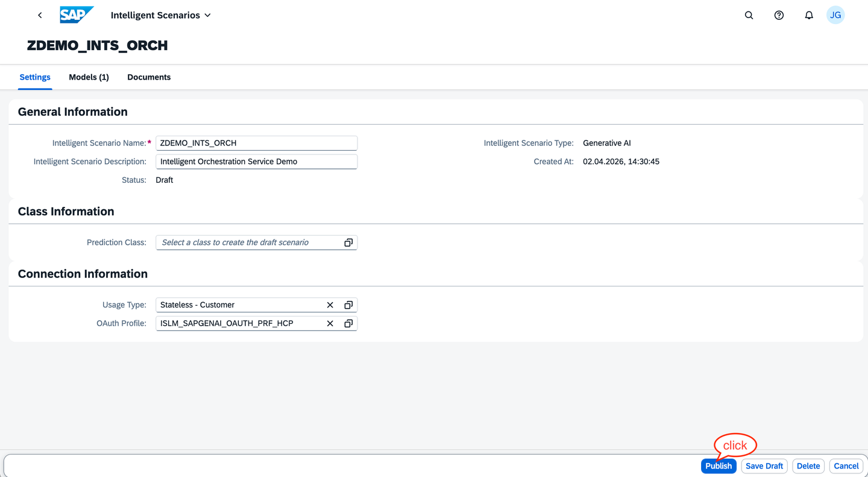Viewport: 868px width, 477px height.
Task: Click the Cancel button
Action: 846,466
